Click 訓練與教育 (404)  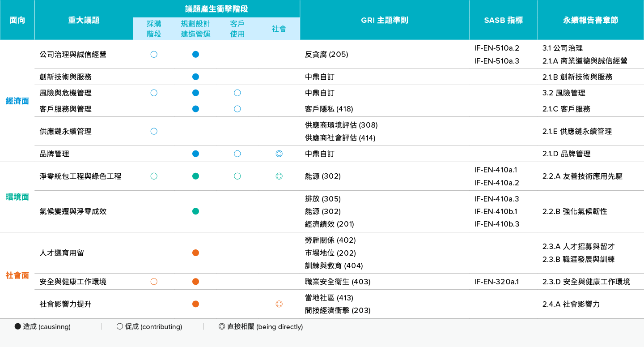(x=334, y=266)
